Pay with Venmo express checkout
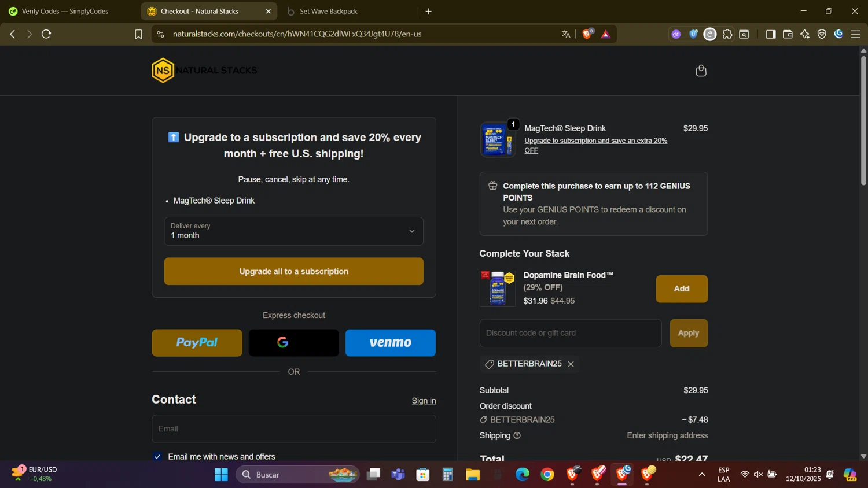 [391, 343]
